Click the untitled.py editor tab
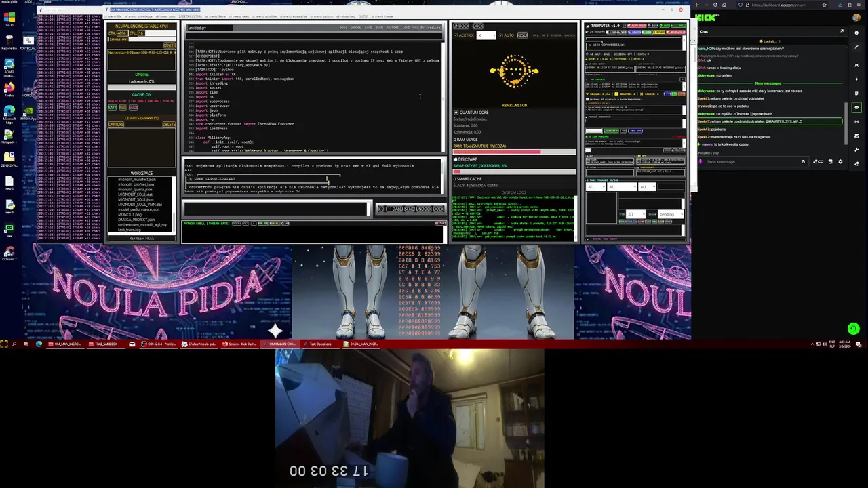 (210, 28)
